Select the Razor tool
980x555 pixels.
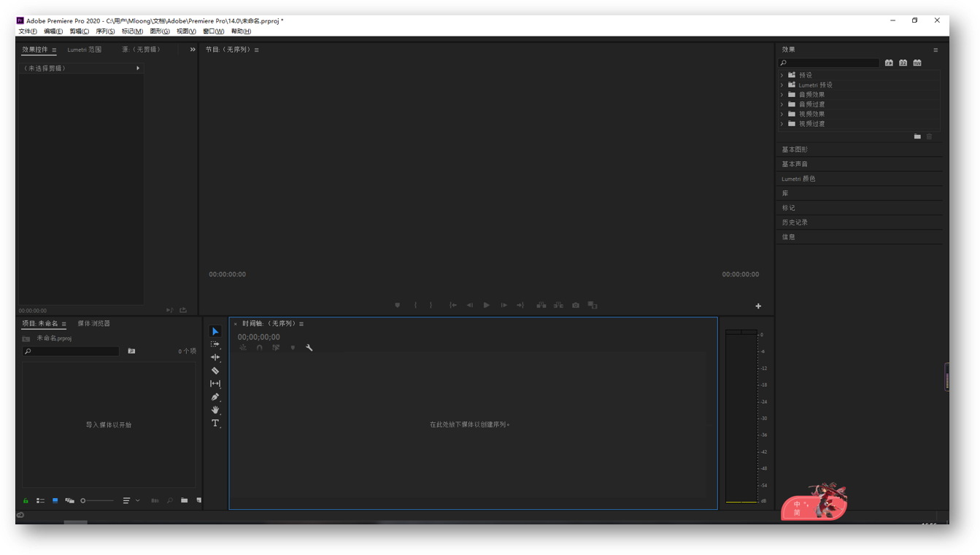click(x=215, y=370)
